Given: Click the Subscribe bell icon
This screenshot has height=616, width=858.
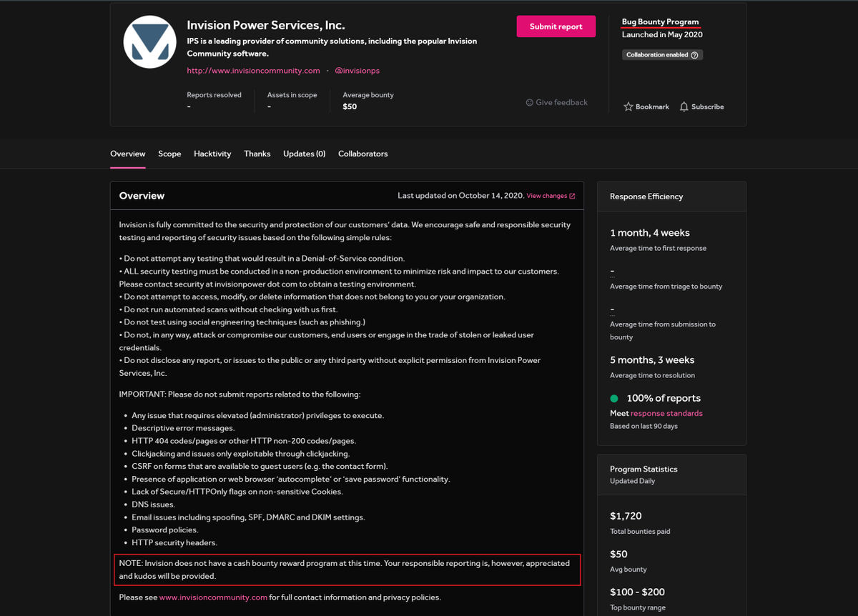Looking at the screenshot, I should click(x=684, y=106).
